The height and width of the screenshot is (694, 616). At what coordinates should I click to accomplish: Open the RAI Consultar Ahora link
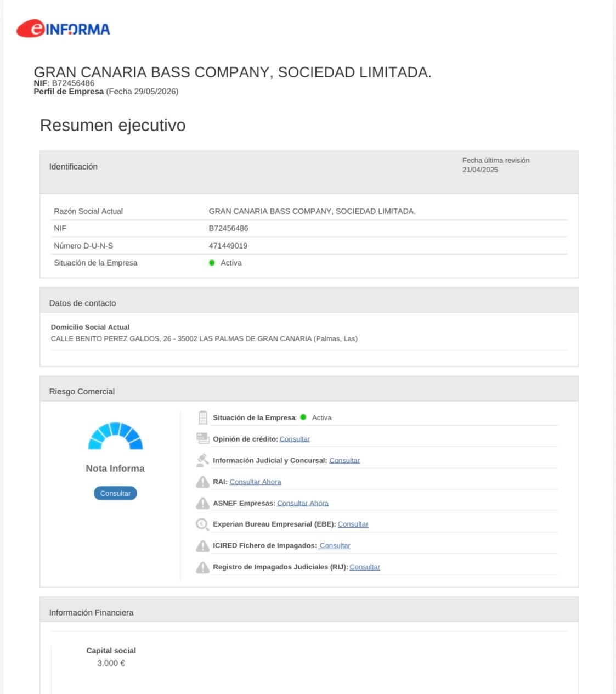tap(255, 482)
